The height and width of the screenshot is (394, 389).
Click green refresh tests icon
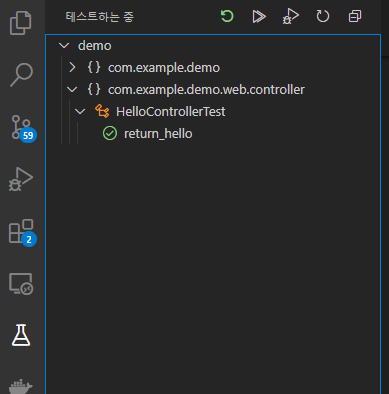coord(227,16)
